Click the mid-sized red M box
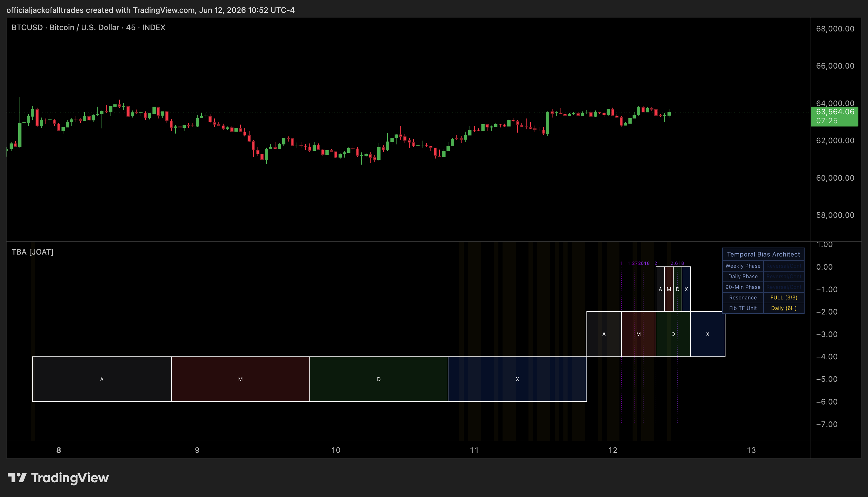This screenshot has height=497, width=868. pos(638,334)
